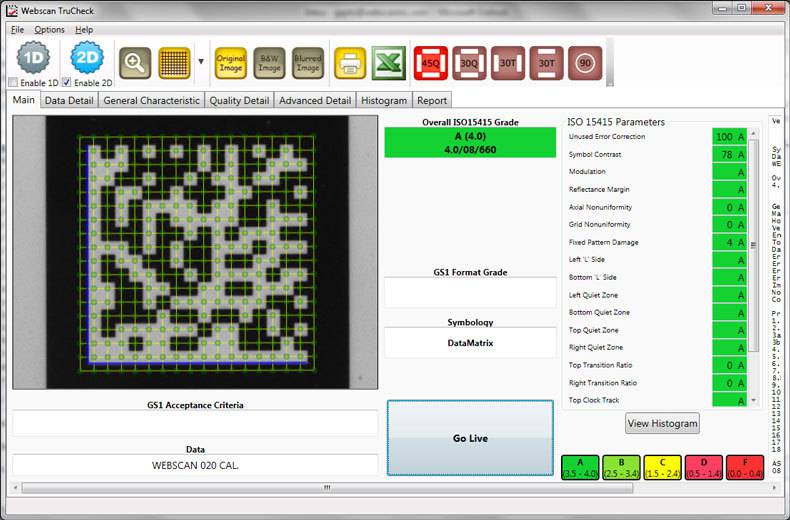Click the zoom magnifier tool icon

(135, 63)
